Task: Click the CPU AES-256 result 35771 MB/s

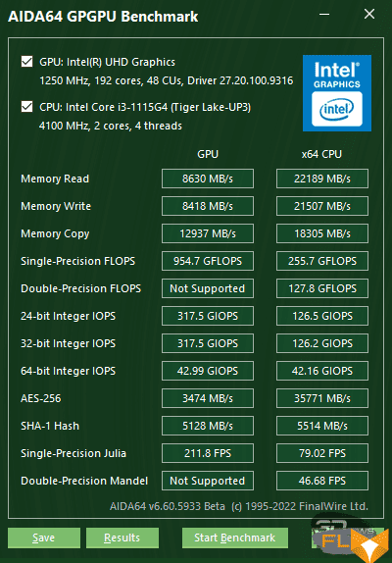Action: (x=322, y=398)
